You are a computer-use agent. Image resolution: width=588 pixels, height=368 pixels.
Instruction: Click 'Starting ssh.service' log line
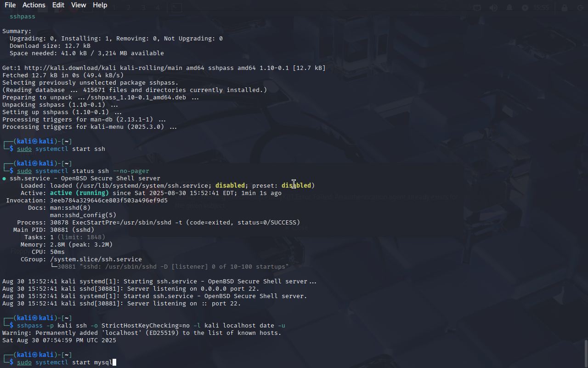pyautogui.click(x=159, y=282)
